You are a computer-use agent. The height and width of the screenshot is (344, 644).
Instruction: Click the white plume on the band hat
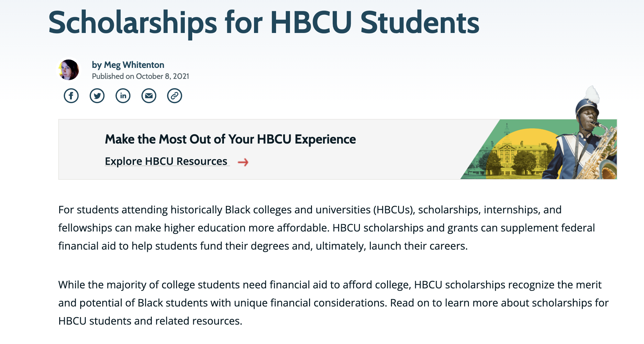(x=593, y=94)
